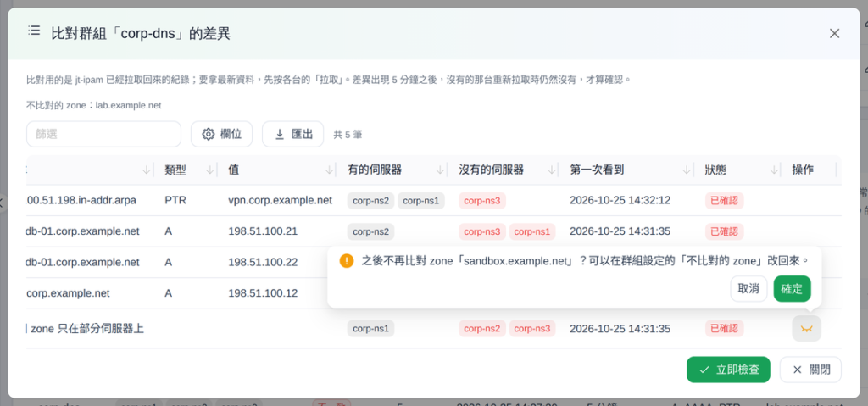Cancel the ignore-zone confirmation with 取消
This screenshot has height=406, width=868.
coord(748,288)
